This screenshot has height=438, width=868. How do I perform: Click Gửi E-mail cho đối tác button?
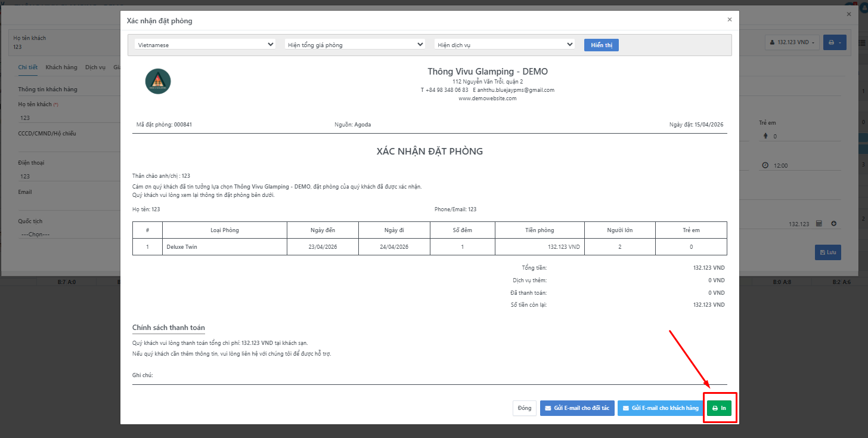(x=577, y=408)
